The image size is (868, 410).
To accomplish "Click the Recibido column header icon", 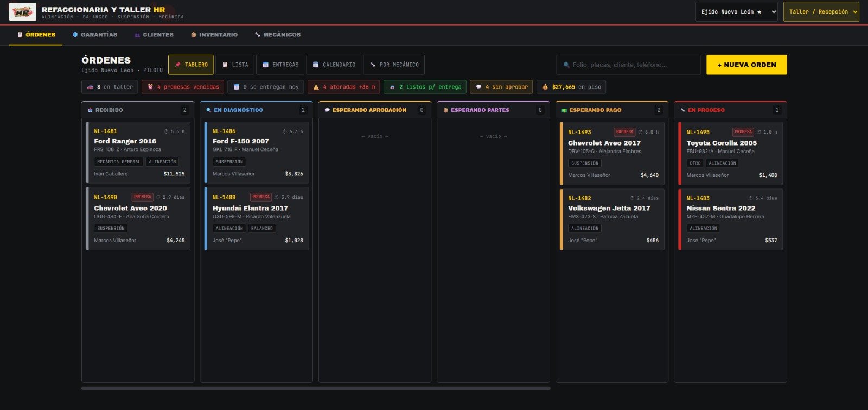I will pos(90,110).
